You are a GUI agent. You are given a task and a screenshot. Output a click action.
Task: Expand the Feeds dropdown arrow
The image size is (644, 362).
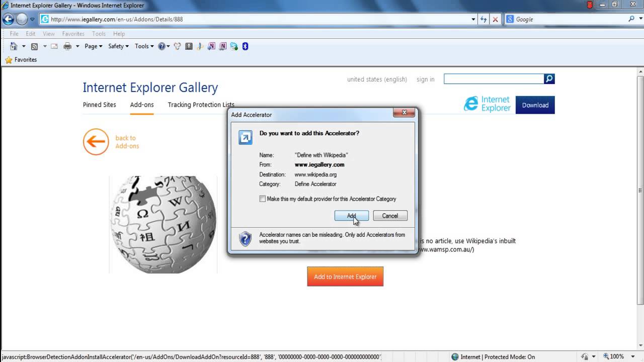coord(44,46)
